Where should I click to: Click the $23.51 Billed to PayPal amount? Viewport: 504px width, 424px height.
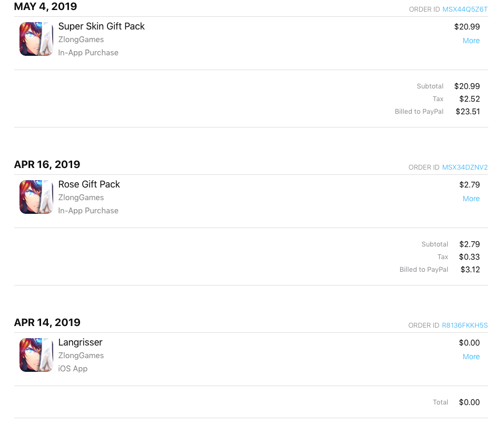[x=468, y=112]
